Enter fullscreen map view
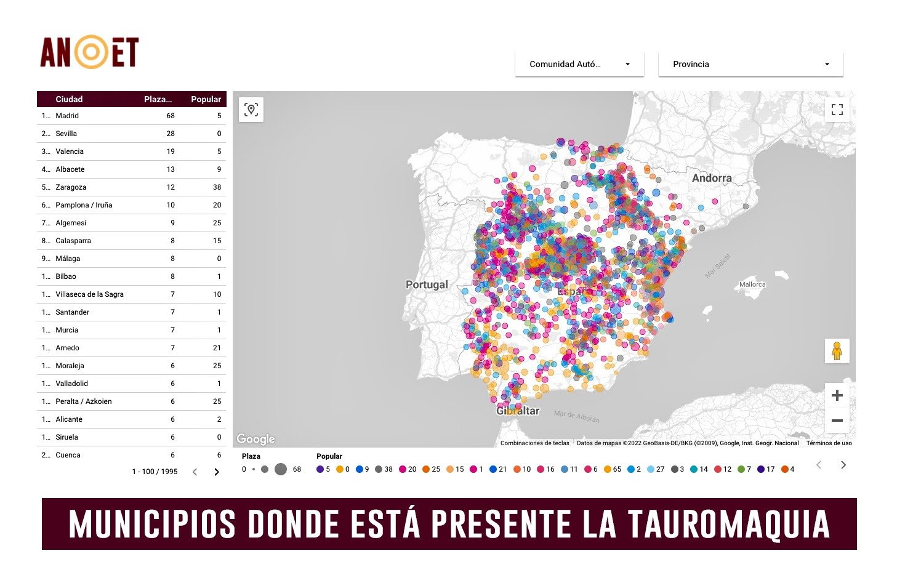This screenshot has width=897, height=588. [x=837, y=110]
